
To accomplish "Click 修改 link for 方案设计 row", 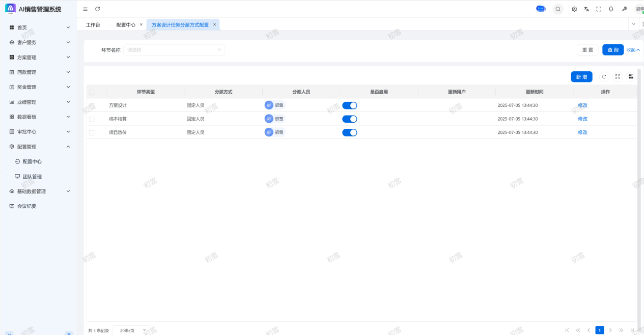I will [x=582, y=105].
